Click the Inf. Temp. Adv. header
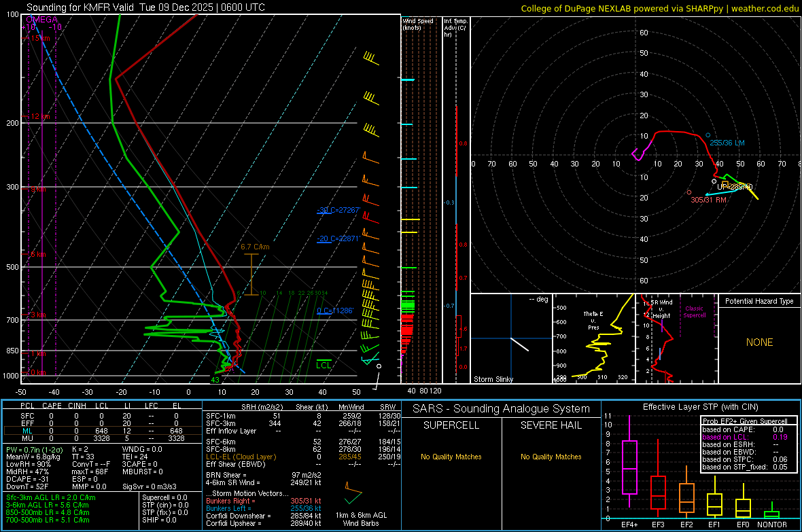The width and height of the screenshot is (802, 532). [455, 28]
